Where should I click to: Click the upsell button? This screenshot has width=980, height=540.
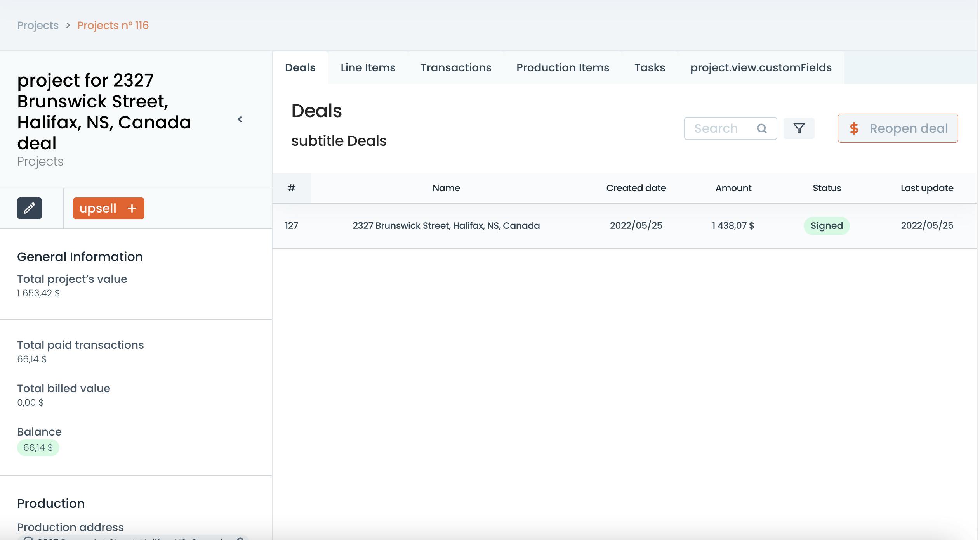pyautogui.click(x=109, y=208)
